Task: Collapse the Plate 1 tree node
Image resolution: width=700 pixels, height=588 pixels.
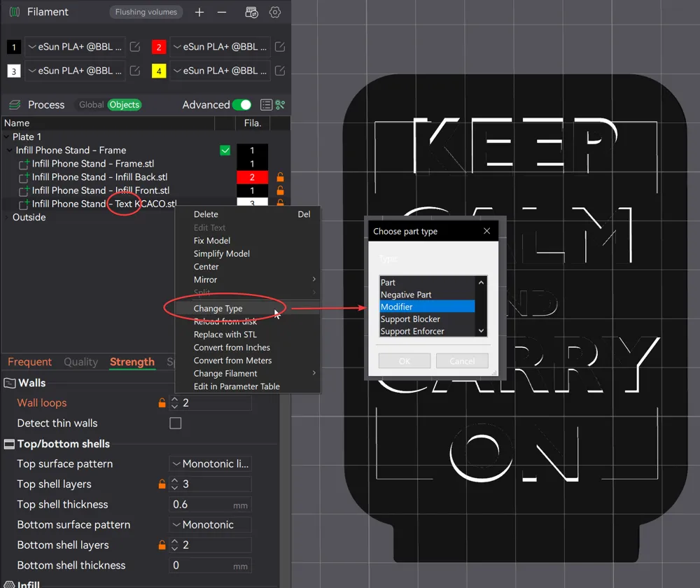Action: pyautogui.click(x=8, y=137)
